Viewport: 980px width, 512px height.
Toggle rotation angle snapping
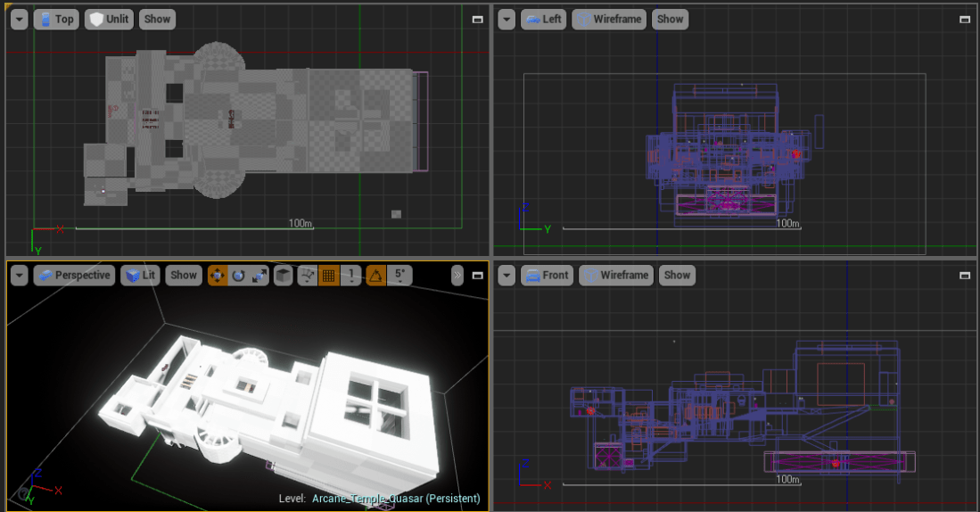point(375,275)
